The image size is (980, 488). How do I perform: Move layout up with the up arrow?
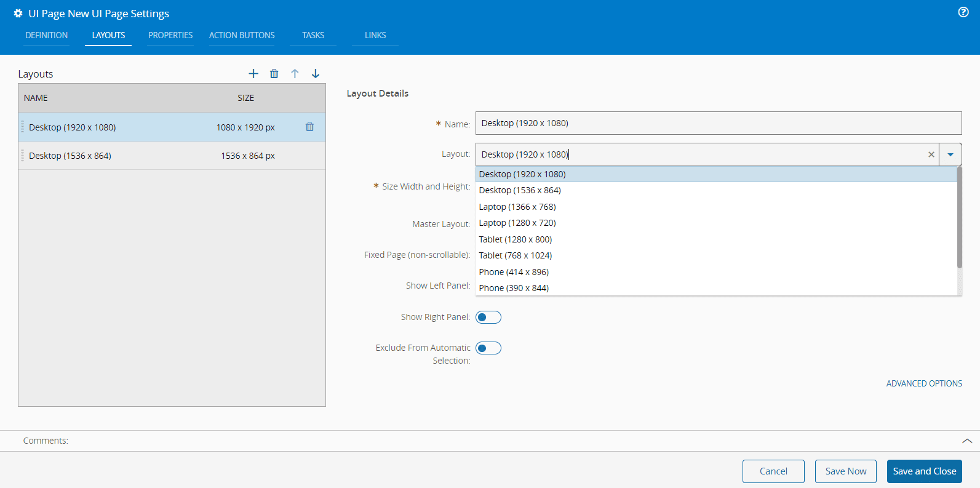point(295,74)
